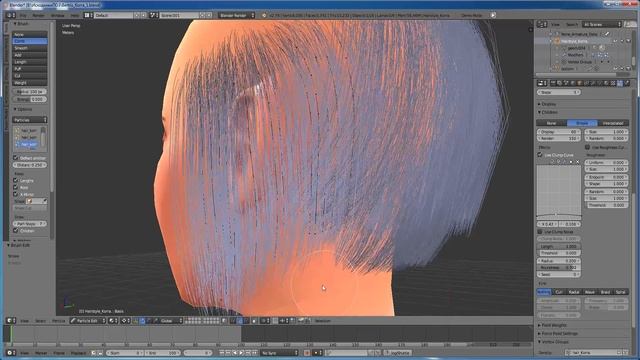This screenshot has width=640, height=360.
Task: Select Hairstyle_Korra object in outliner
Action: pyautogui.click(x=574, y=41)
